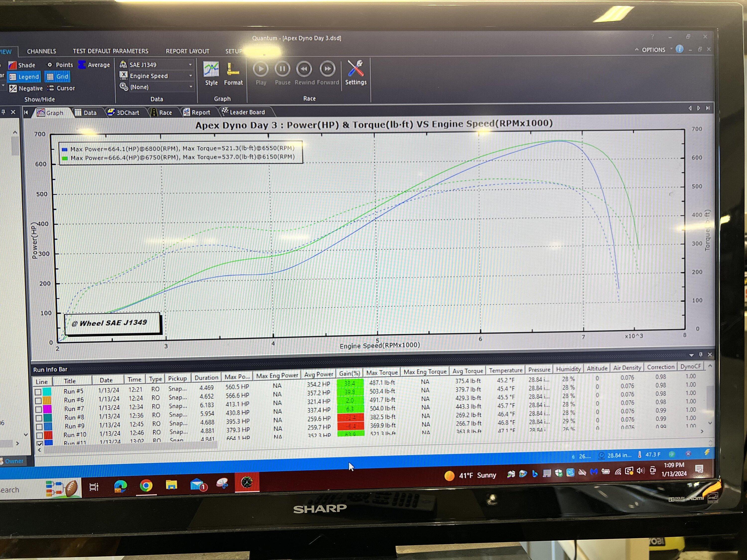Open the SETUP ribbon tab
The height and width of the screenshot is (560, 747).
click(x=234, y=51)
